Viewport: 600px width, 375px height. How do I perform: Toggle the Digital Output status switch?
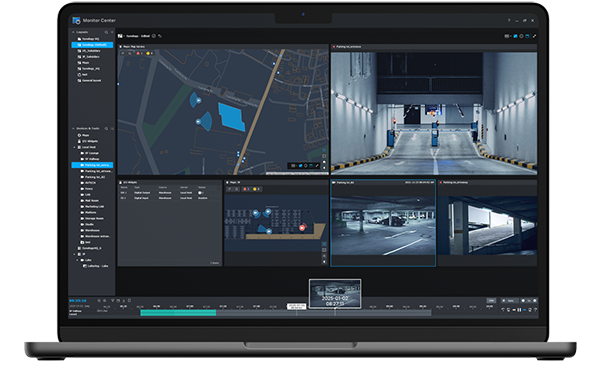point(201,193)
